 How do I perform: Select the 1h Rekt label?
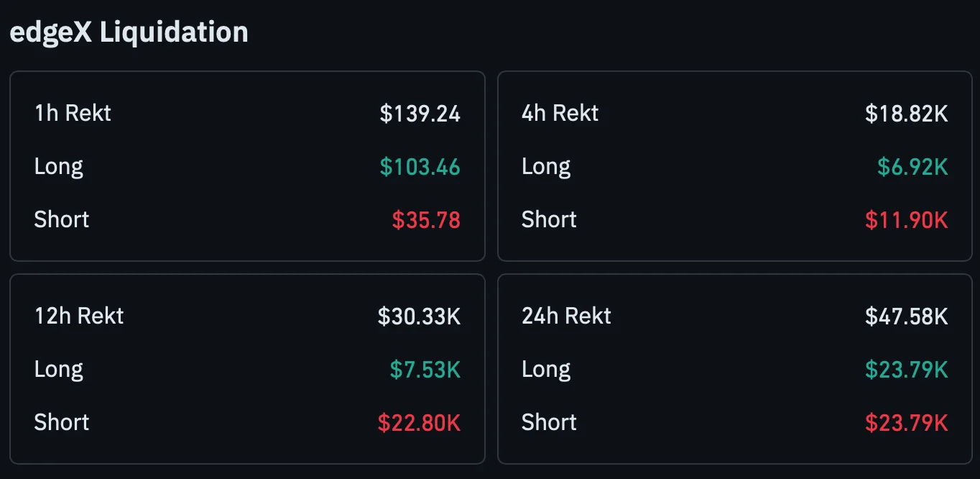[73, 113]
